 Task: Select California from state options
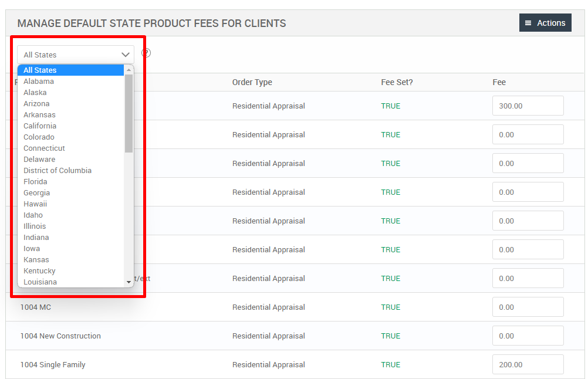pos(71,126)
